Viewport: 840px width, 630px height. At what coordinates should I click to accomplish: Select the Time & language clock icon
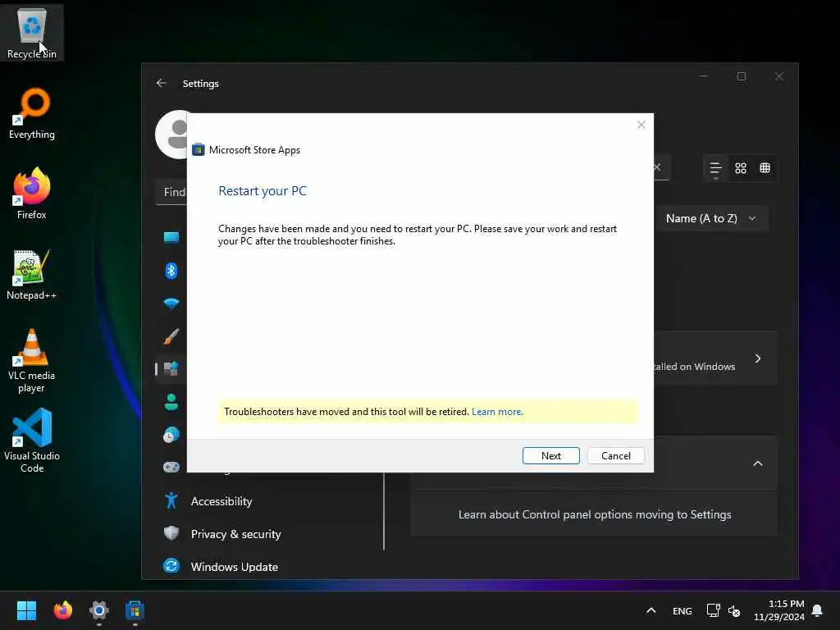click(x=171, y=435)
